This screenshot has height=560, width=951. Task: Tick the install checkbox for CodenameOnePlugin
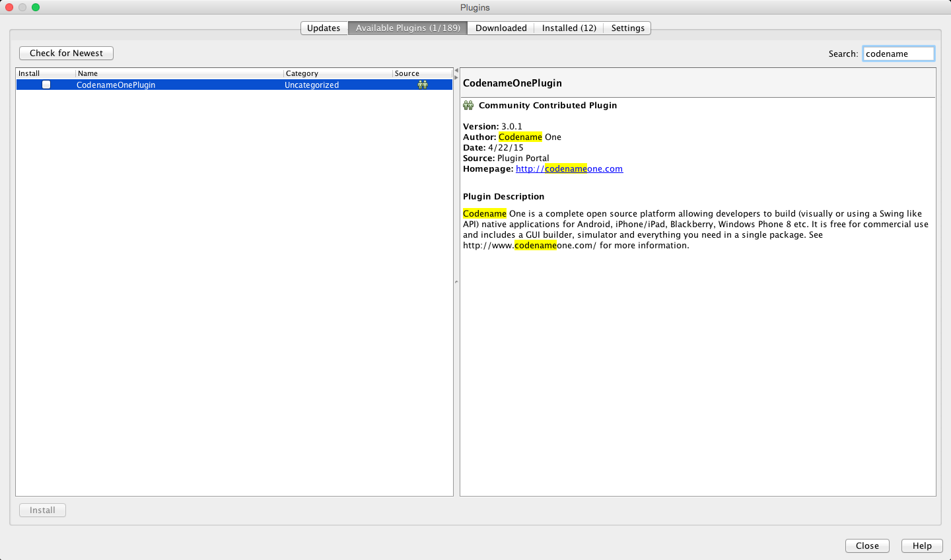[46, 85]
